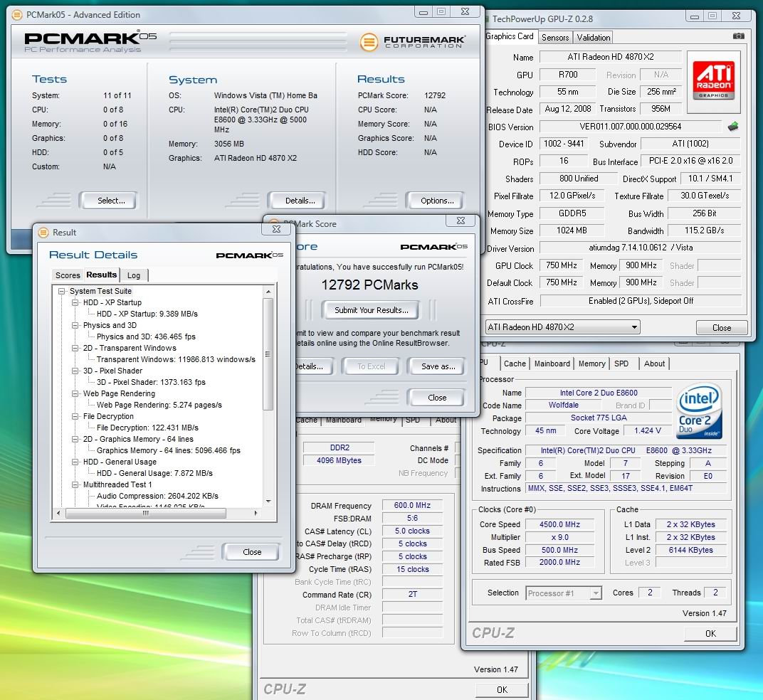The width and height of the screenshot is (763, 700).
Task: Click the Details... button in PCMark Score dialog
Action: pos(314,366)
